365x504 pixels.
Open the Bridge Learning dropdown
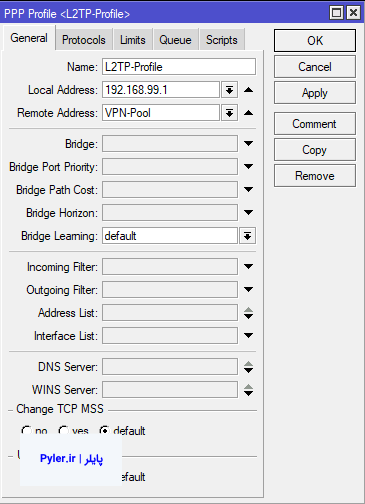247,236
